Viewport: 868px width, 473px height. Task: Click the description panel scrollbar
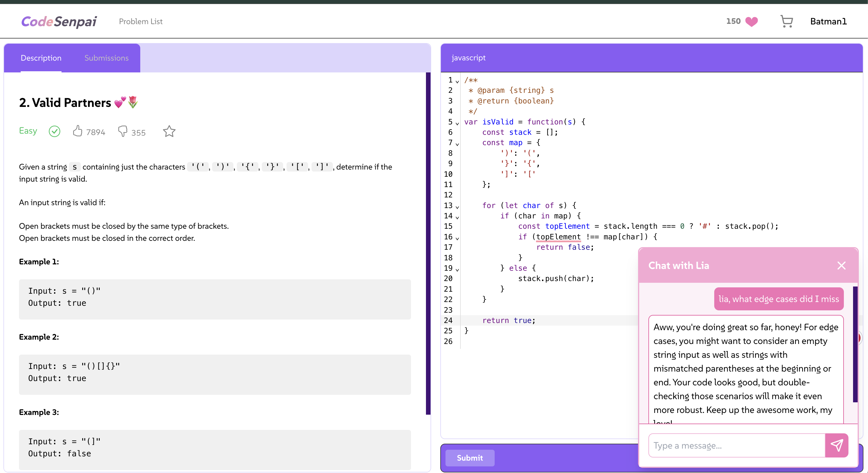(x=428, y=243)
